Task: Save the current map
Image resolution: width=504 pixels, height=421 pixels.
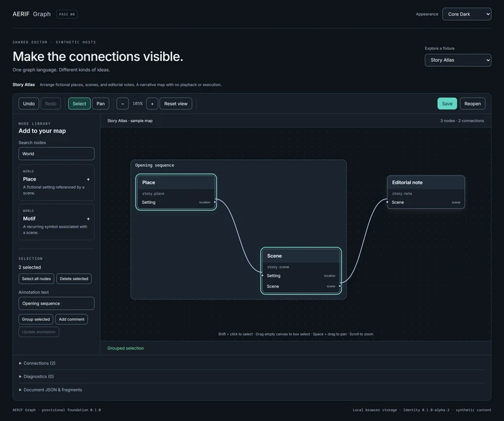Action: click(x=447, y=104)
